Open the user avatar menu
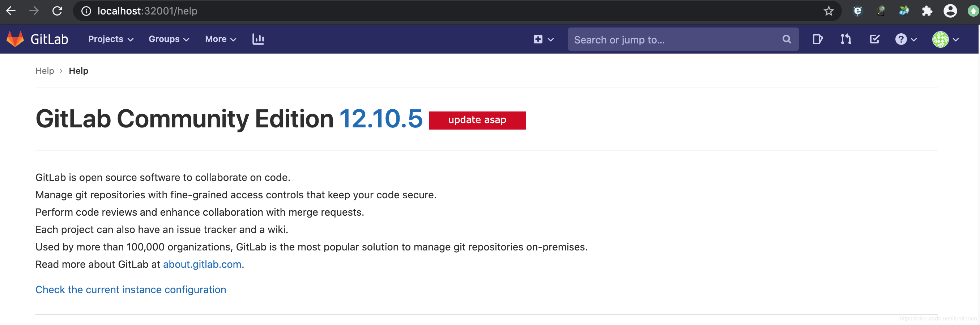Image resolution: width=980 pixels, height=325 pixels. (x=945, y=39)
